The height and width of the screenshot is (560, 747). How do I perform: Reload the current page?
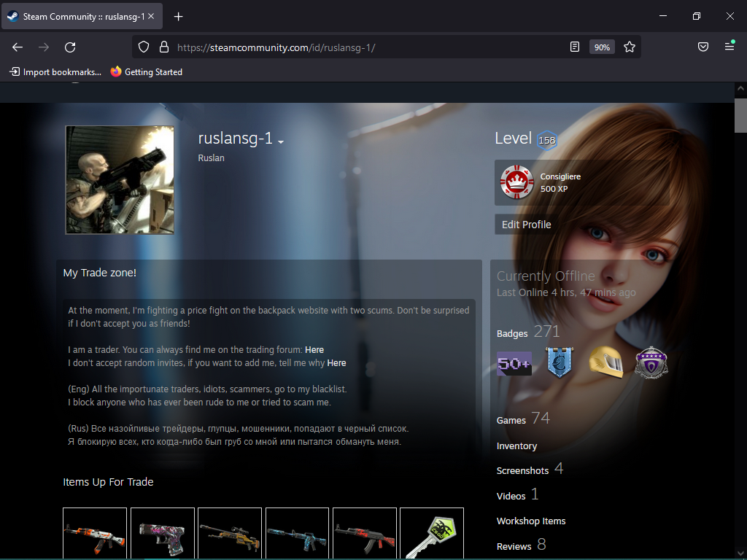70,47
